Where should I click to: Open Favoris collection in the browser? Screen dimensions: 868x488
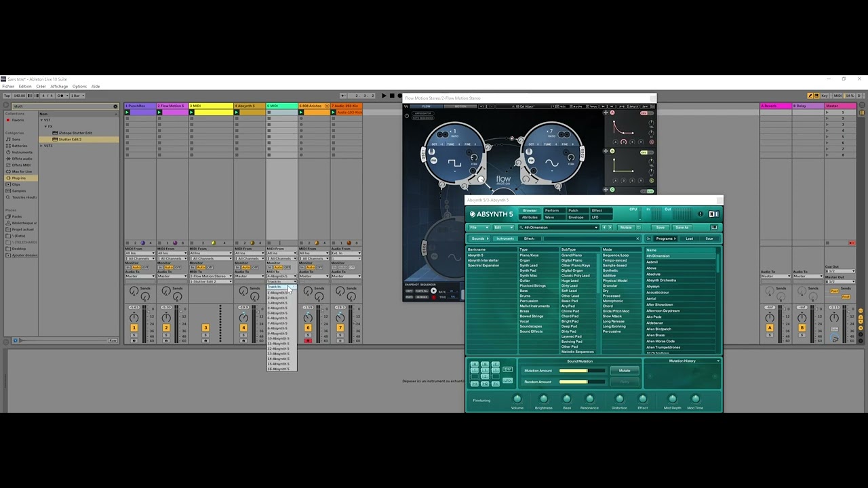[17, 120]
